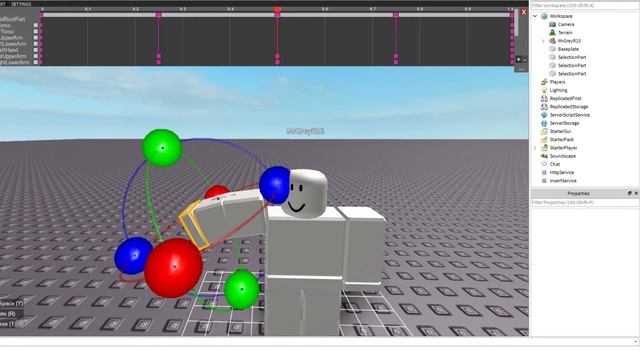Image resolution: width=640 pixels, height=360 pixels.
Task: Click the Filter workspace search field
Action: point(584,6)
